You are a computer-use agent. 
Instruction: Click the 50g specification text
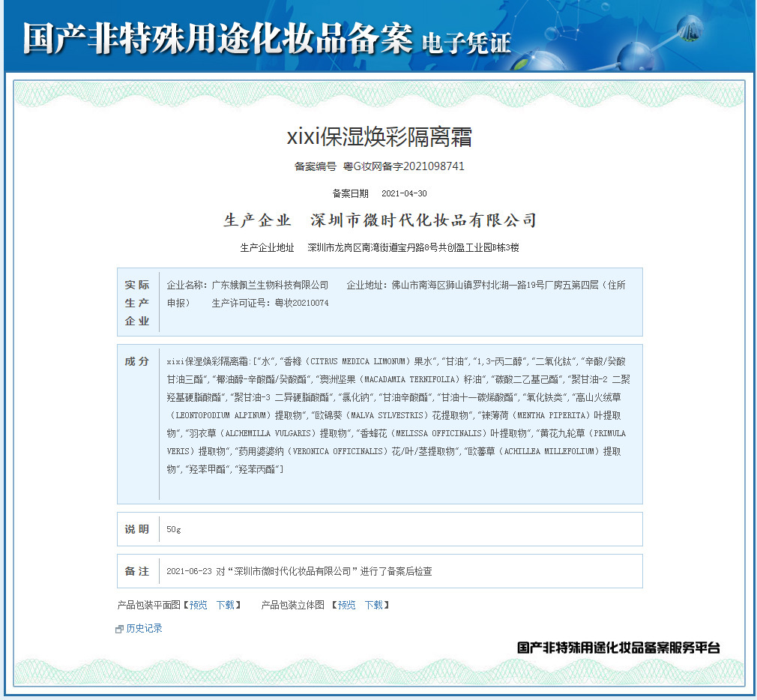point(174,530)
